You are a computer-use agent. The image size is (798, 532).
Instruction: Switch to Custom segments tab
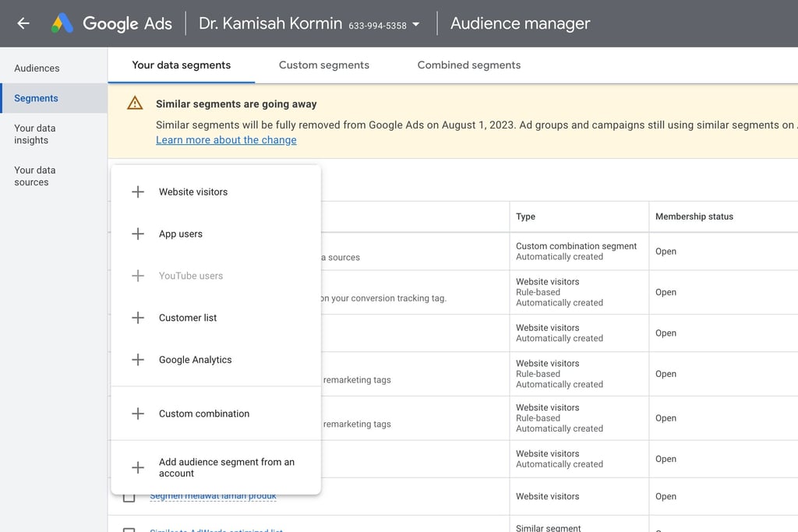pyautogui.click(x=324, y=65)
